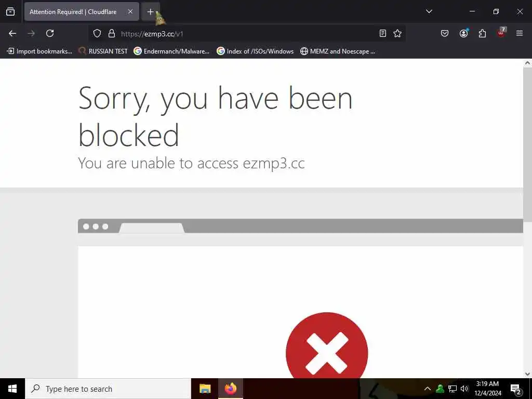
Task: Bookmark this page with the star
Action: point(397,33)
